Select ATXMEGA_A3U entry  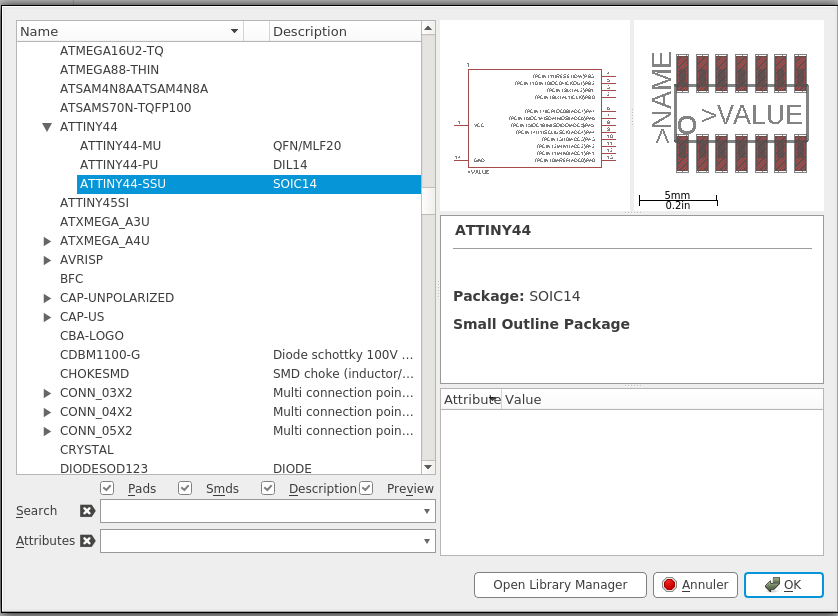104,222
